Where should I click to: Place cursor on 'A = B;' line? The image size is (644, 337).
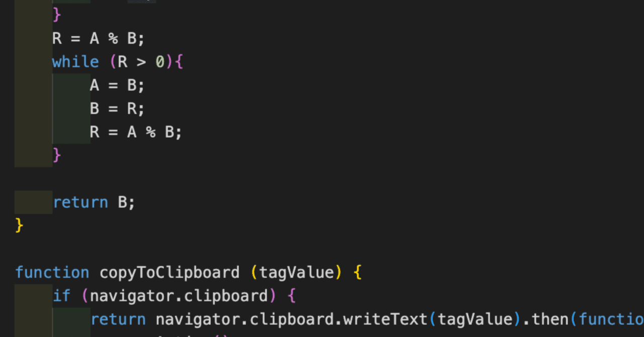pos(117,85)
